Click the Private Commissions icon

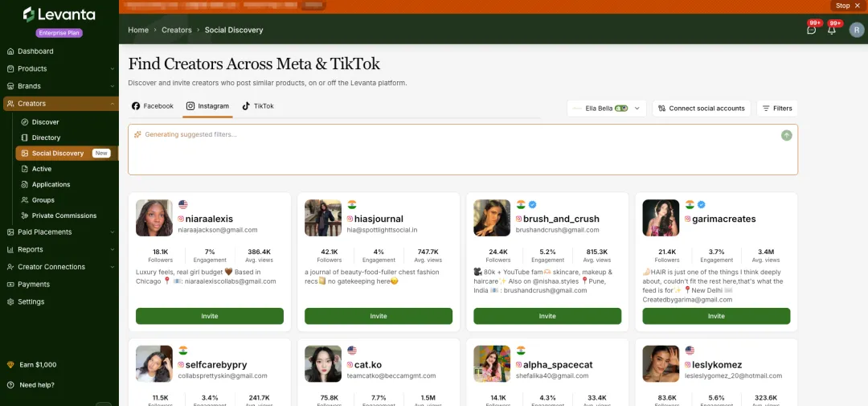click(24, 215)
